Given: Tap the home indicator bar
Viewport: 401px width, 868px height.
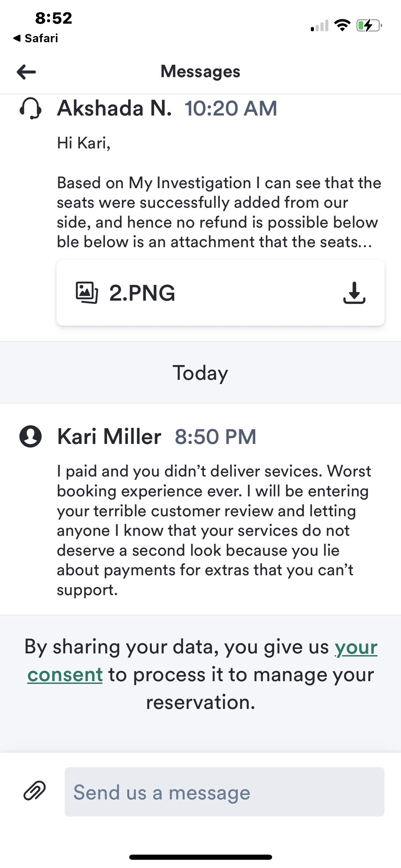Looking at the screenshot, I should (200, 857).
